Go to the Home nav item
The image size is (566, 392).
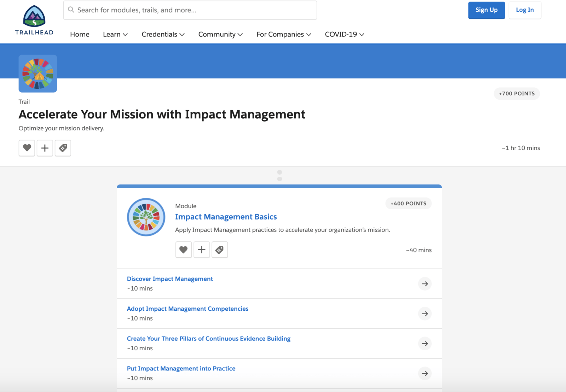pyautogui.click(x=80, y=34)
